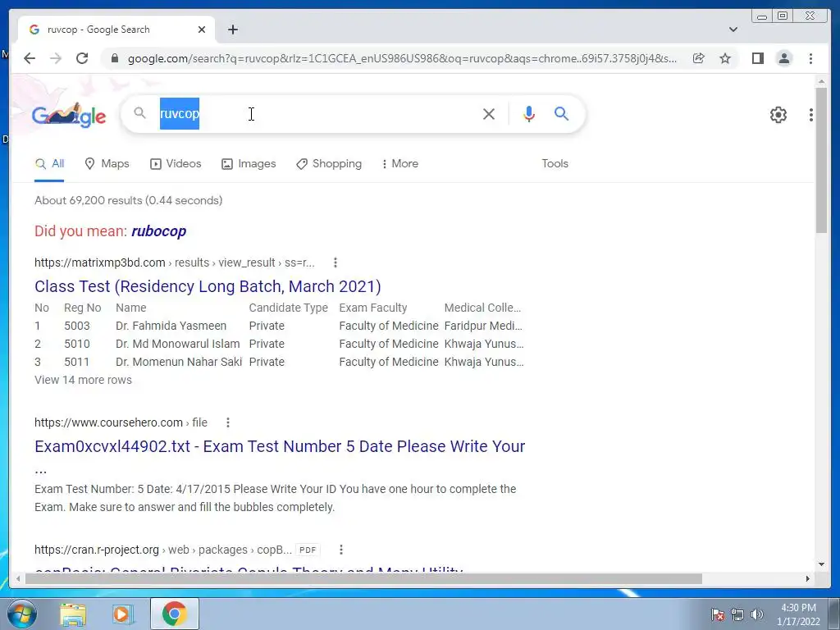Click the matrixmp3bd.com URL breadcrumb
This screenshot has height=630, width=840.
point(175,262)
